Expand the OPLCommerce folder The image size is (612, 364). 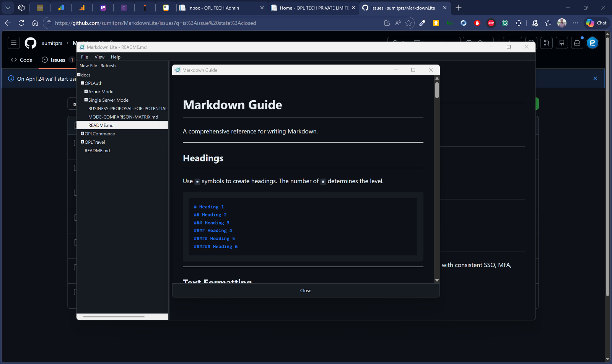[x=82, y=133]
